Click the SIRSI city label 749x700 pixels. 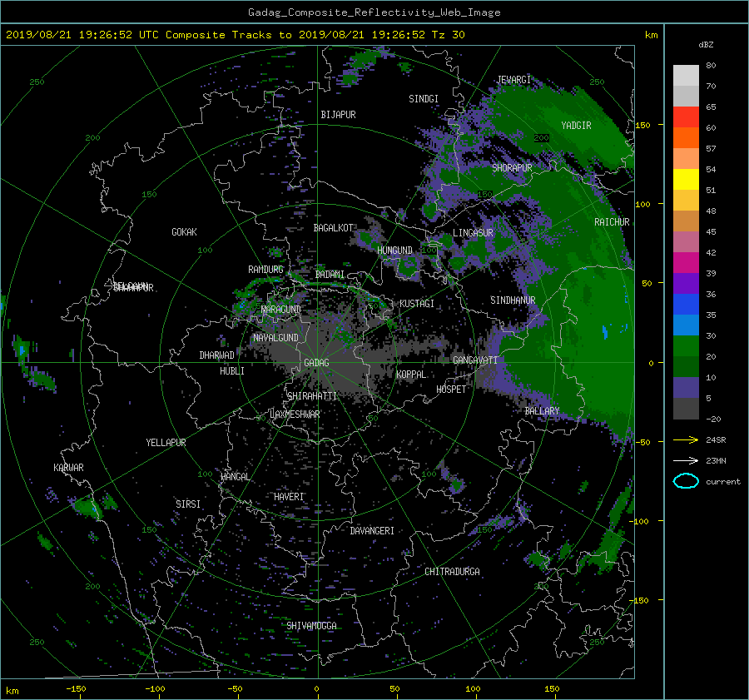coord(188,504)
